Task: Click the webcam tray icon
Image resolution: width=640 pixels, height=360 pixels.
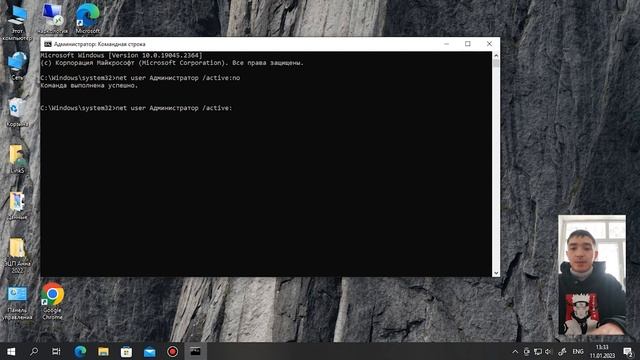Action: click(527, 351)
